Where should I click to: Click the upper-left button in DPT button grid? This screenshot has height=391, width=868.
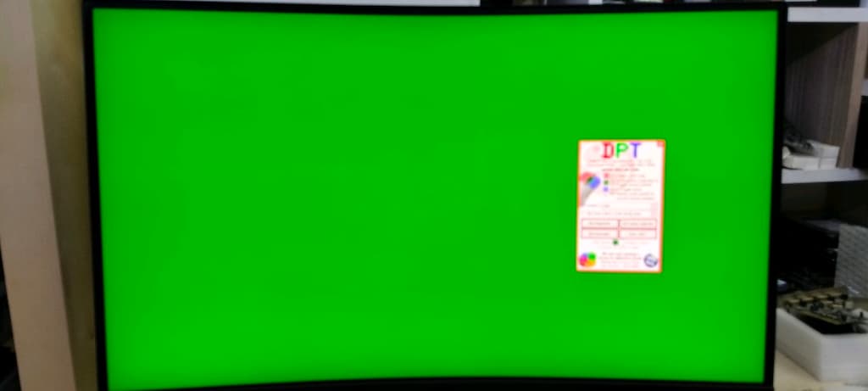599,223
